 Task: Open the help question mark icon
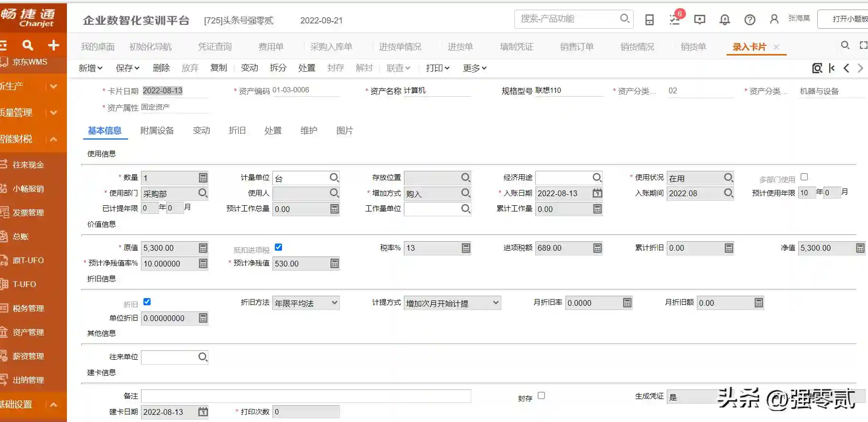point(749,20)
